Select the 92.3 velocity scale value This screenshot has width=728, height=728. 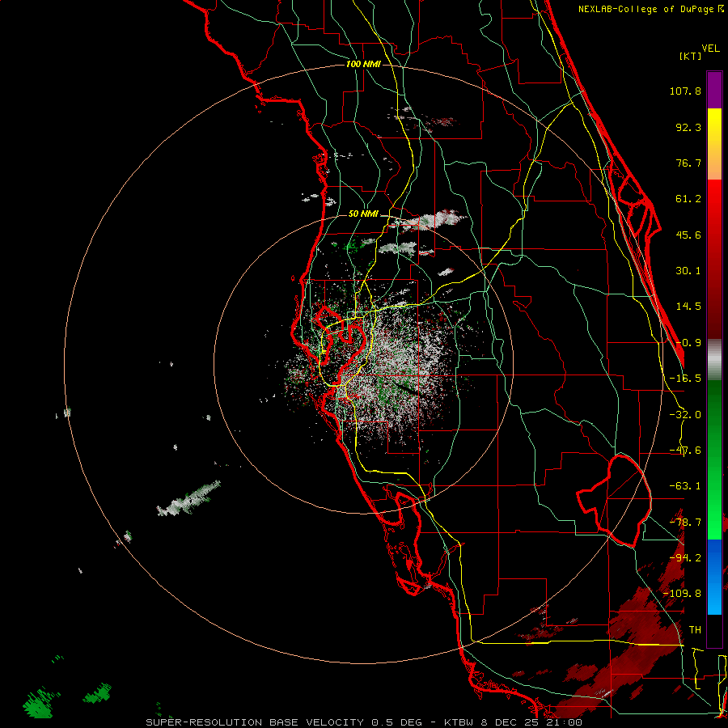click(688, 127)
